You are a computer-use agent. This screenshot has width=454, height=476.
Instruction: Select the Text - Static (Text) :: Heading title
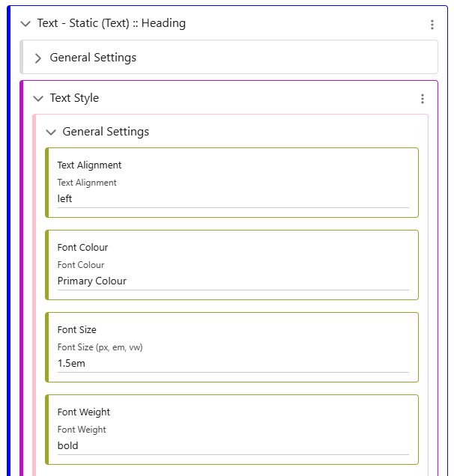[111, 23]
